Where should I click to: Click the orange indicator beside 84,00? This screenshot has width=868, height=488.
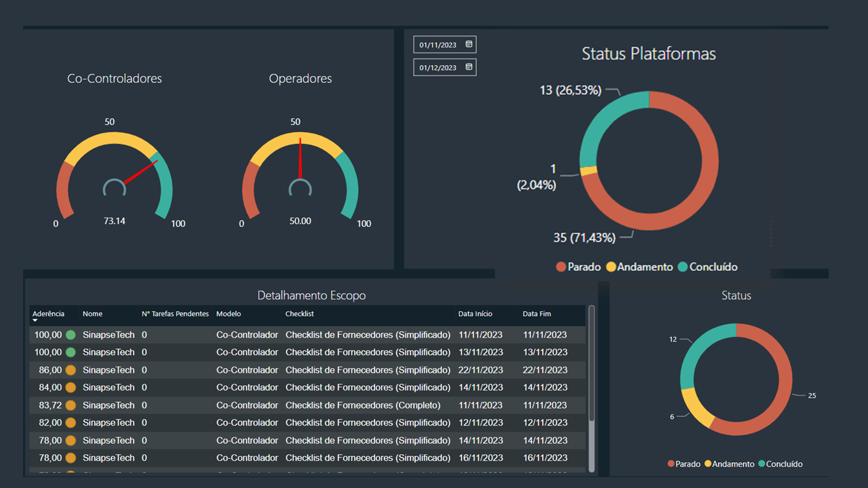(x=71, y=388)
